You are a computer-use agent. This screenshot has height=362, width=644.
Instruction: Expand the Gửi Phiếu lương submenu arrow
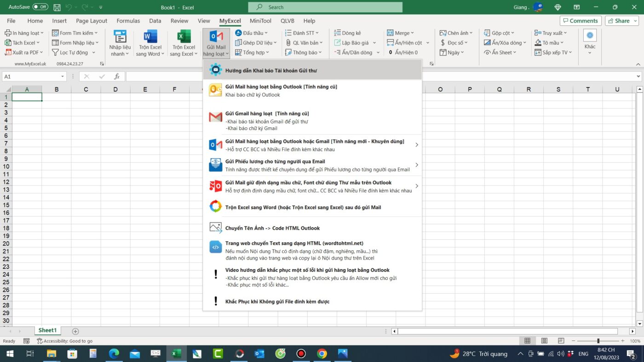tap(416, 165)
